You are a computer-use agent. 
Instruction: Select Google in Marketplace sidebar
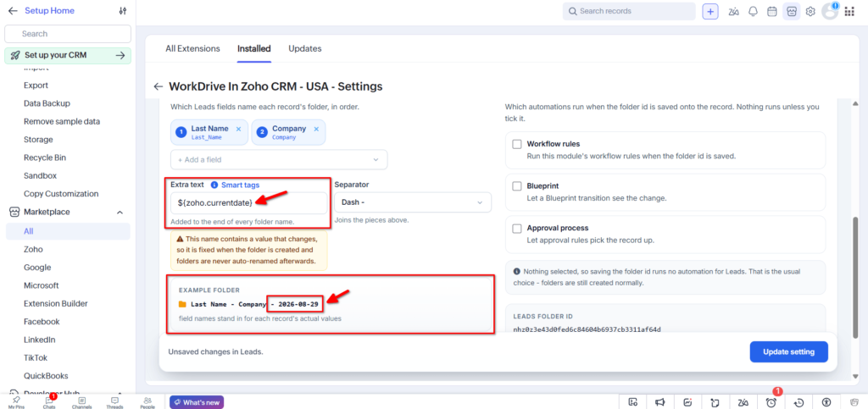pos(37,268)
